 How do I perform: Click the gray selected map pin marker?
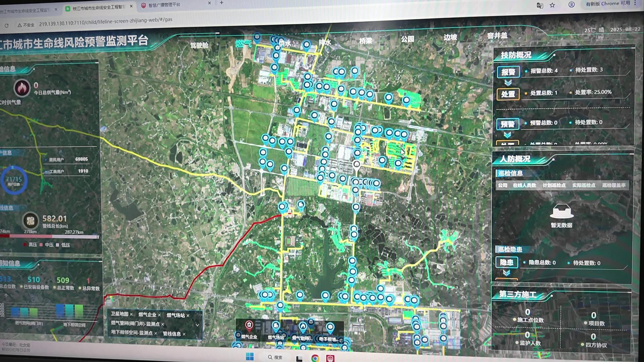point(357,165)
